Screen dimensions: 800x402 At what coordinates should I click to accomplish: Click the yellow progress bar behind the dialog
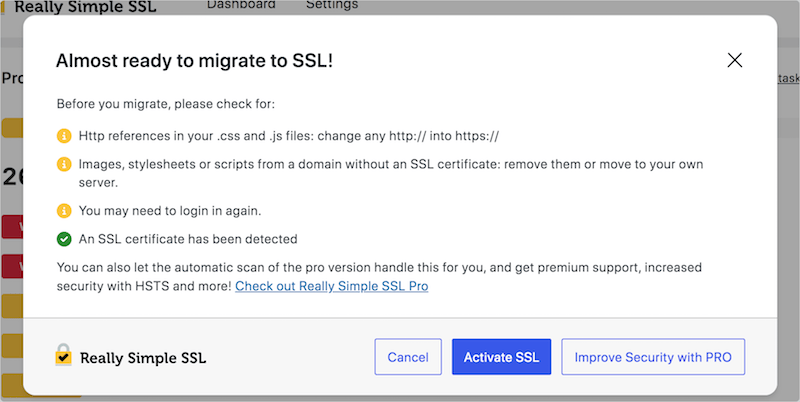point(12,129)
